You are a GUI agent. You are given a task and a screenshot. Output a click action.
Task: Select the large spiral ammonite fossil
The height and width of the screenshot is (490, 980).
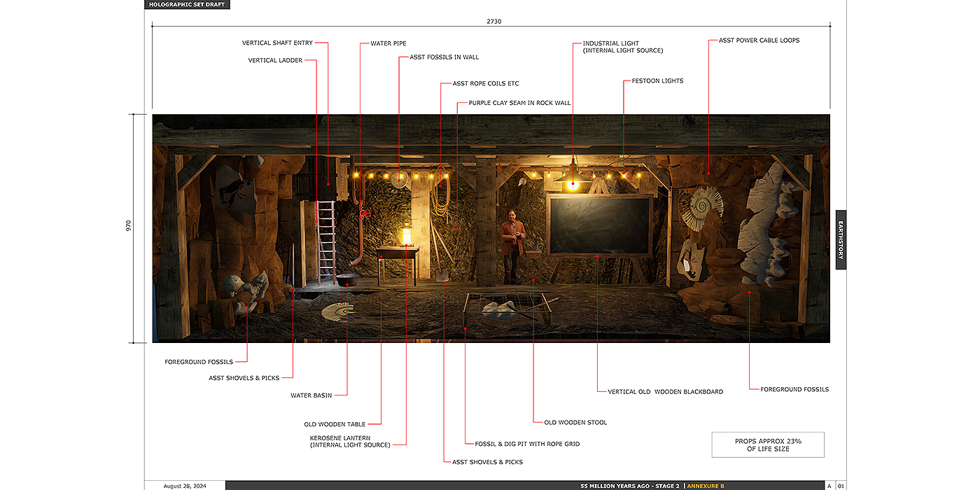(702, 204)
